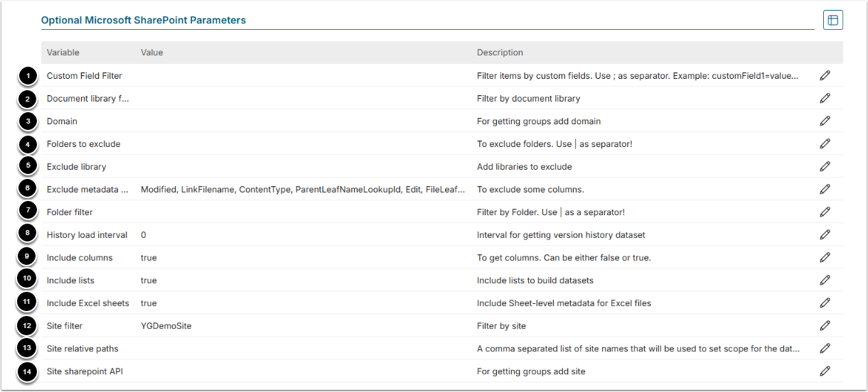The width and height of the screenshot is (868, 392).
Task: Edit the Include lists setting
Action: (x=825, y=280)
